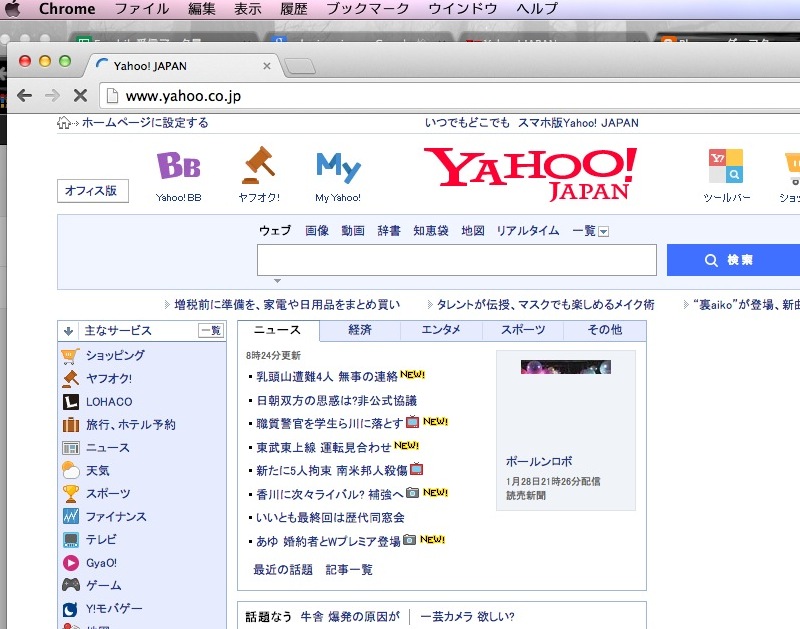
Task: Open the ヤフオク! gavel icon in header
Action: point(259,165)
